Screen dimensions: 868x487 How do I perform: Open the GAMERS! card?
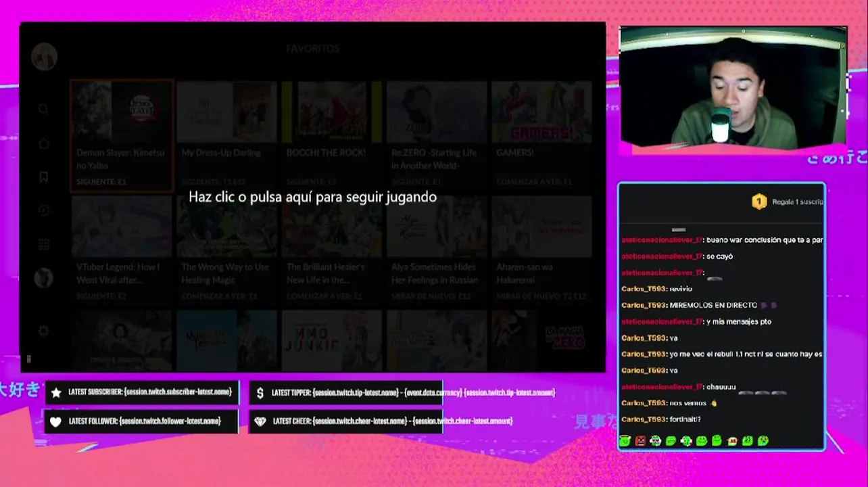click(541, 134)
